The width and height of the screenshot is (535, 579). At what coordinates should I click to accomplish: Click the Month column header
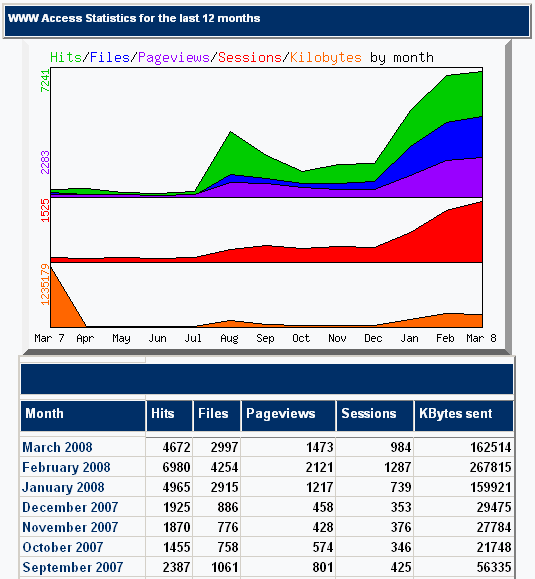click(83, 416)
